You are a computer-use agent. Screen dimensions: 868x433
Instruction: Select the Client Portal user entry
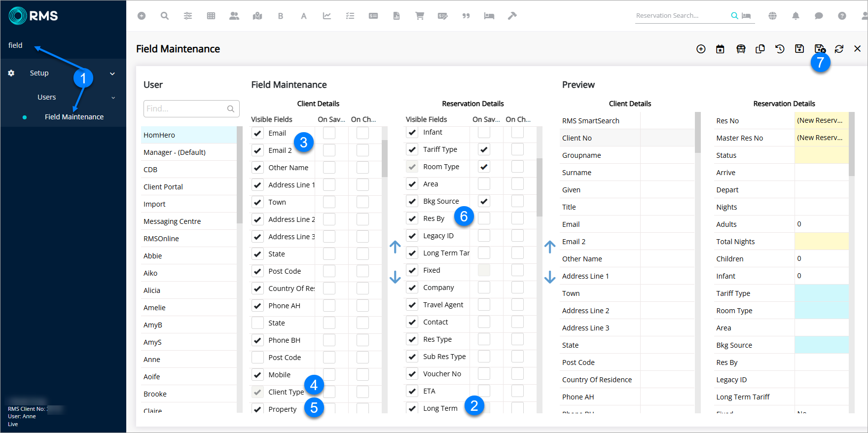[x=163, y=187]
